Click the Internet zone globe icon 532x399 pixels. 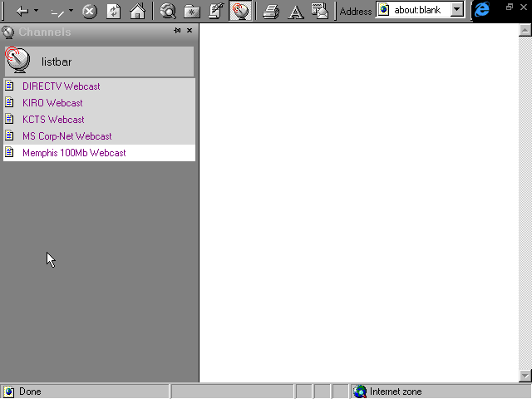click(x=360, y=392)
